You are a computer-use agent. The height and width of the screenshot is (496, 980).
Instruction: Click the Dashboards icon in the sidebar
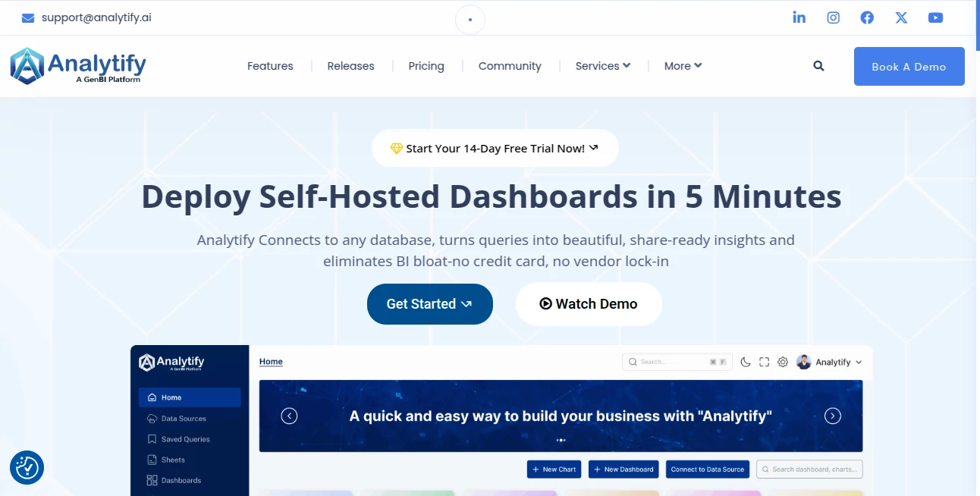pos(151,480)
